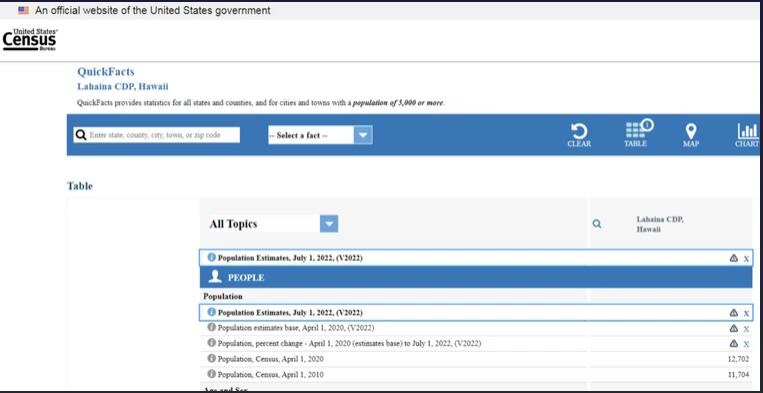Viewport: 763px width, 393px height.
Task: Click the search magnifier beside the Lahaina CDP column
Action: tap(597, 224)
